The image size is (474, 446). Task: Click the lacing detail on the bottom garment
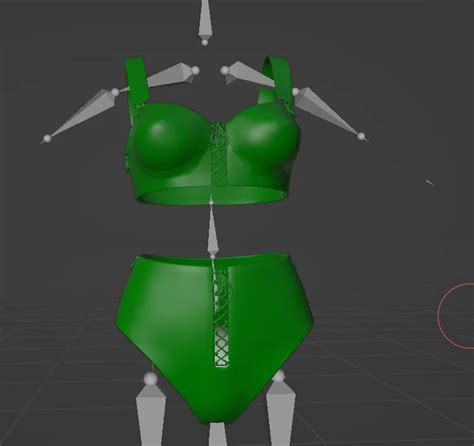pyautogui.click(x=221, y=318)
